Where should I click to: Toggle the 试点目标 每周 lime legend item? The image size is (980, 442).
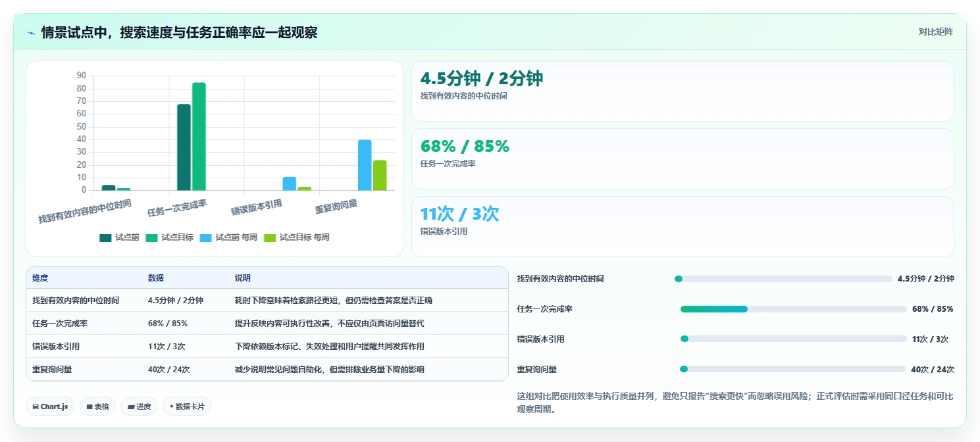tap(296, 237)
